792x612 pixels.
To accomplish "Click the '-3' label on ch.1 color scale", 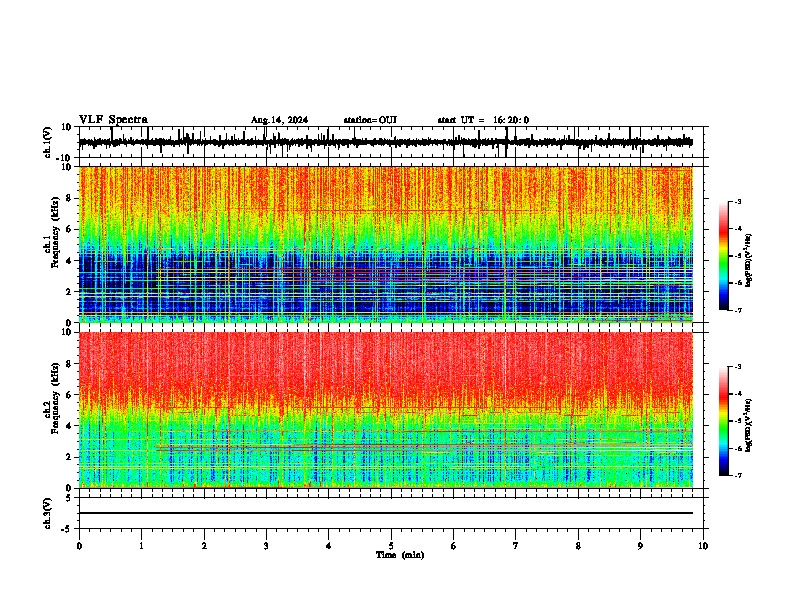I will point(738,202).
